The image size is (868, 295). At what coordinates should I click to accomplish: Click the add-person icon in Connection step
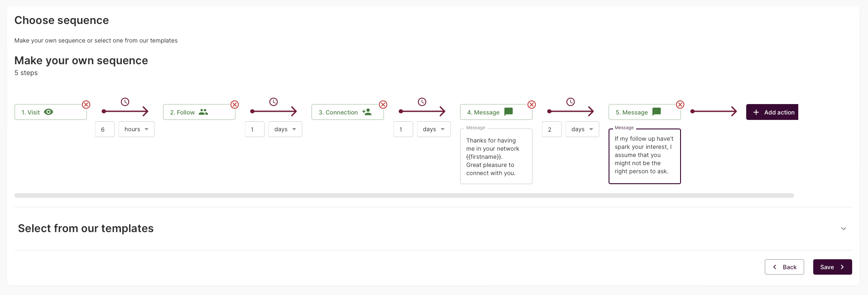click(367, 112)
